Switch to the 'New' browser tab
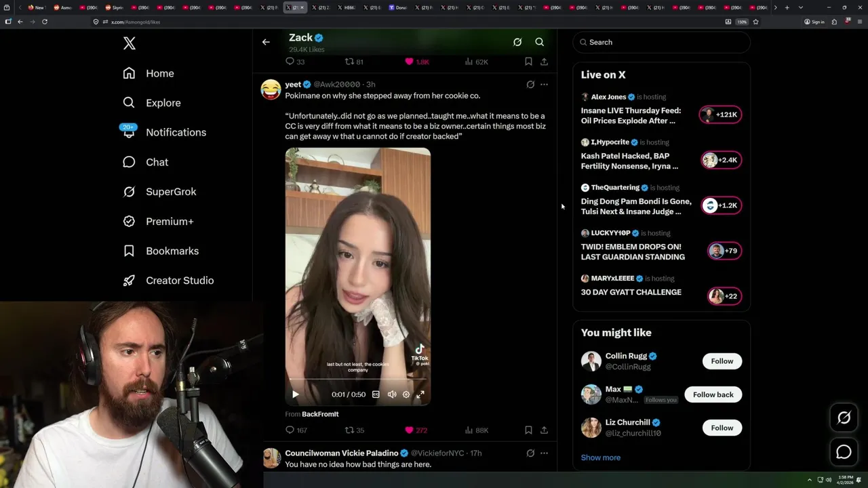 37,7
